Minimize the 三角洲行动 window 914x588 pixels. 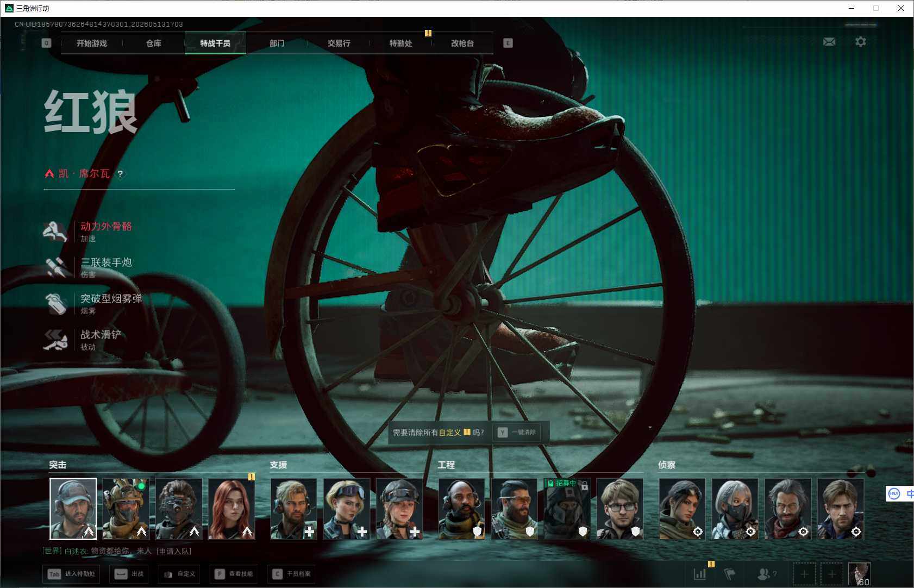(x=852, y=8)
